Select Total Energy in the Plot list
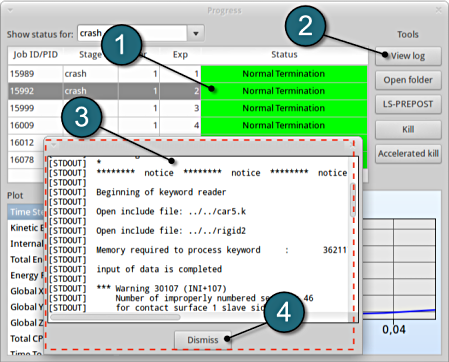449x362 pixels. click(26, 260)
